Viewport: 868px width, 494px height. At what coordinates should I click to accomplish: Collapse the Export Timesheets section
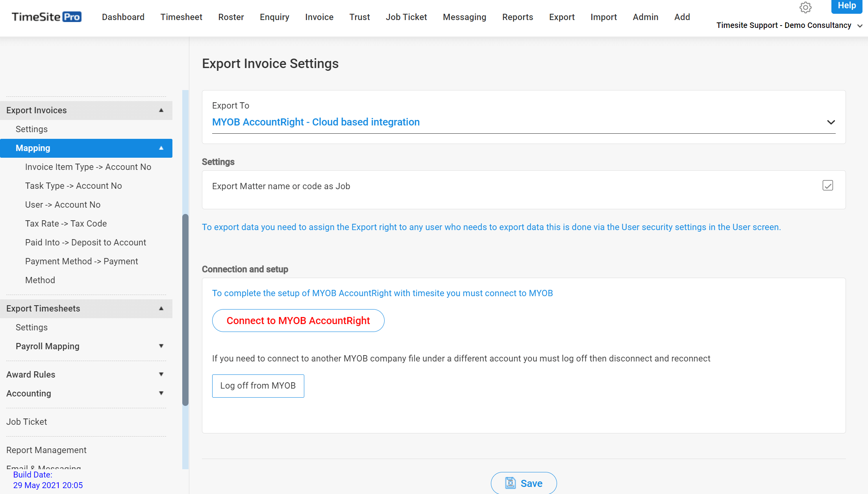[x=161, y=308]
